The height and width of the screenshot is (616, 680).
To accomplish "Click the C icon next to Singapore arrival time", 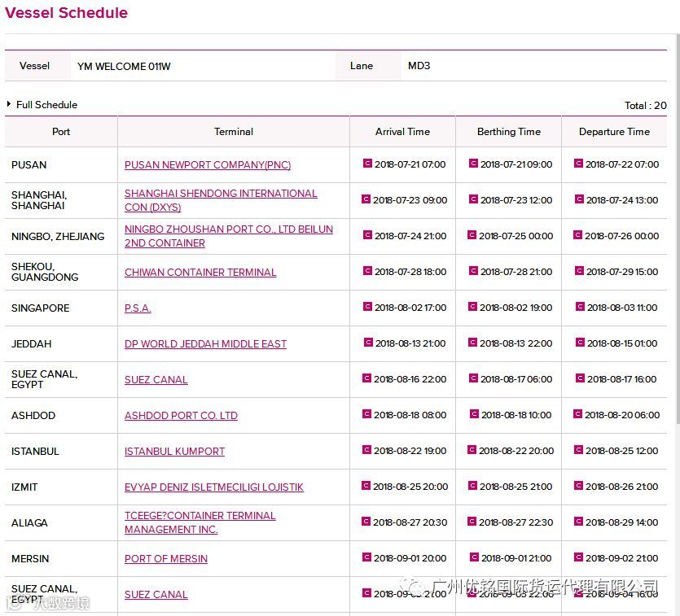I will click(367, 307).
